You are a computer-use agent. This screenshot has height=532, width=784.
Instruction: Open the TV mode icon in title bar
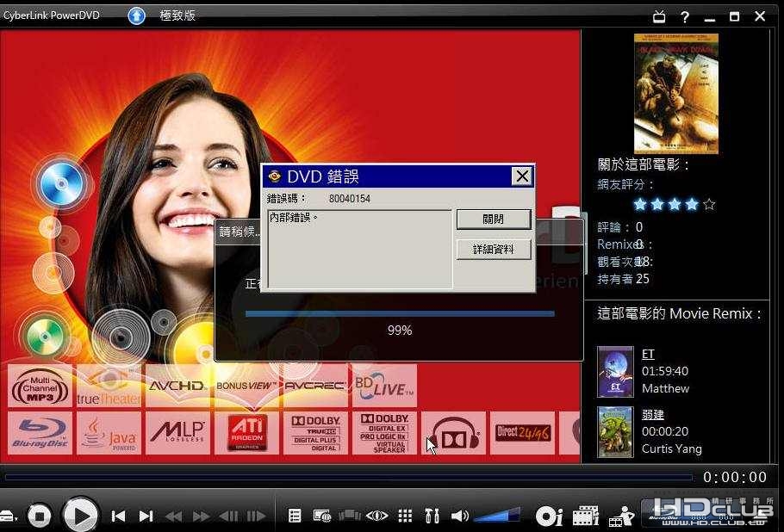[659, 16]
